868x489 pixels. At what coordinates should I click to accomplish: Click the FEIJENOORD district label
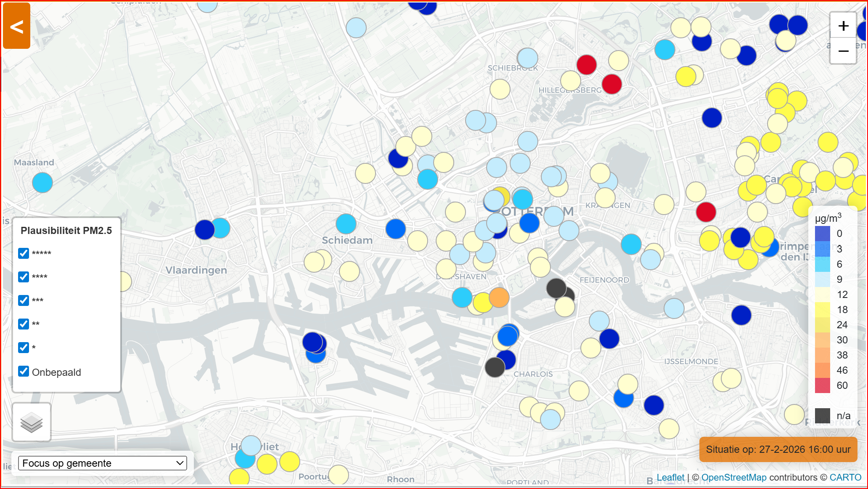(604, 280)
